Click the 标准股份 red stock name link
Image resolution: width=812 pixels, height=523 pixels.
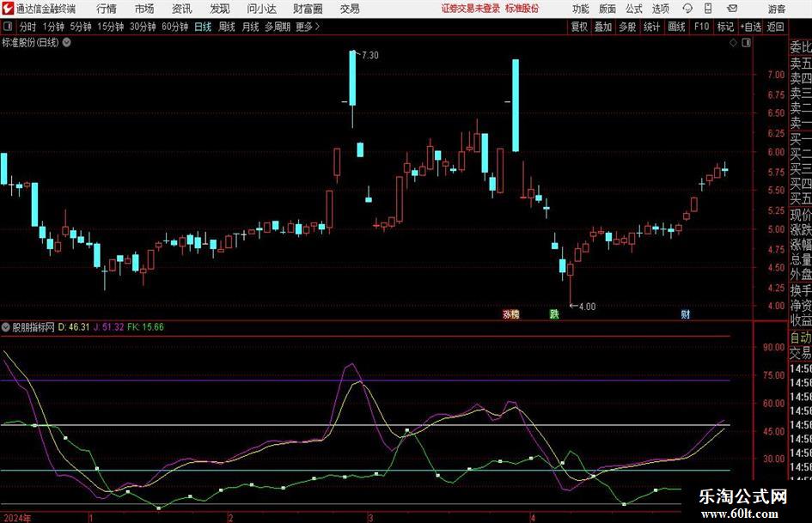point(522,9)
